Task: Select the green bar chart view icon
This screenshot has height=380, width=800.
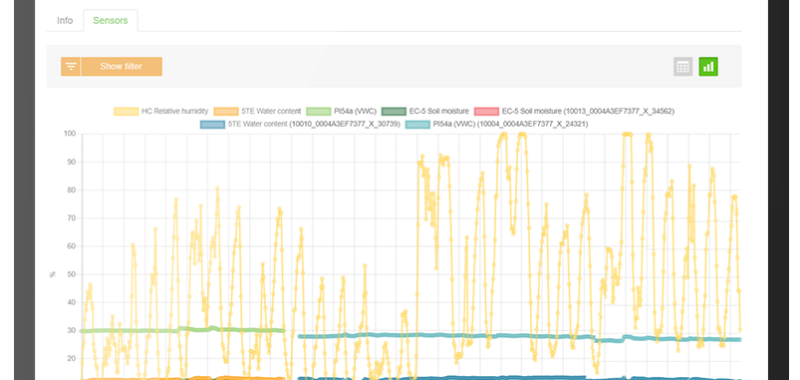Action: 708,66
